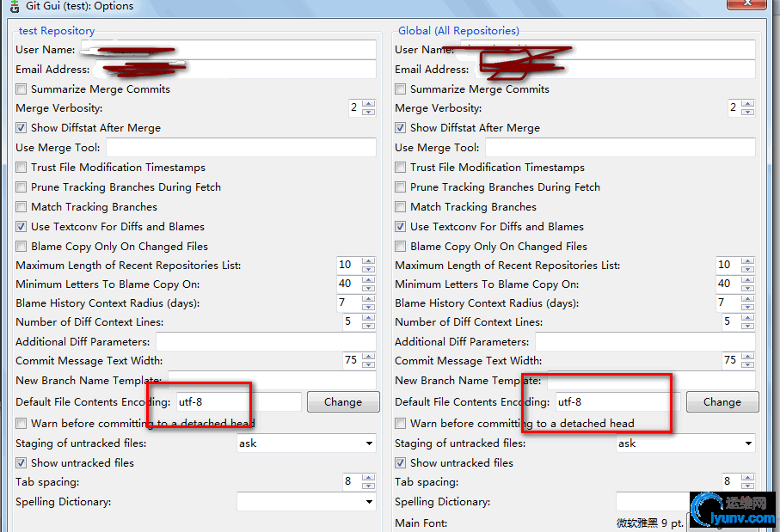The image size is (780, 532).
Task: Increase Minimum Letters To Blame Copy On, test Repository
Action: click(369, 280)
